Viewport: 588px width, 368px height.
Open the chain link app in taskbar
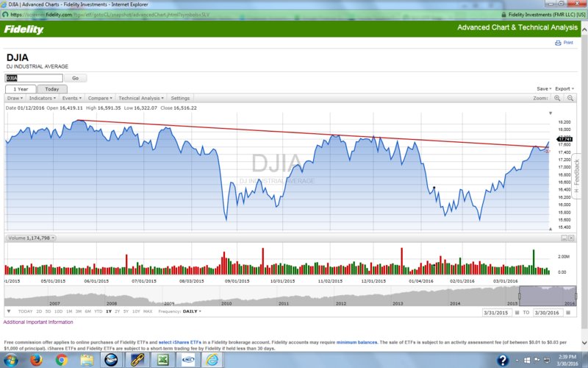pos(137,360)
